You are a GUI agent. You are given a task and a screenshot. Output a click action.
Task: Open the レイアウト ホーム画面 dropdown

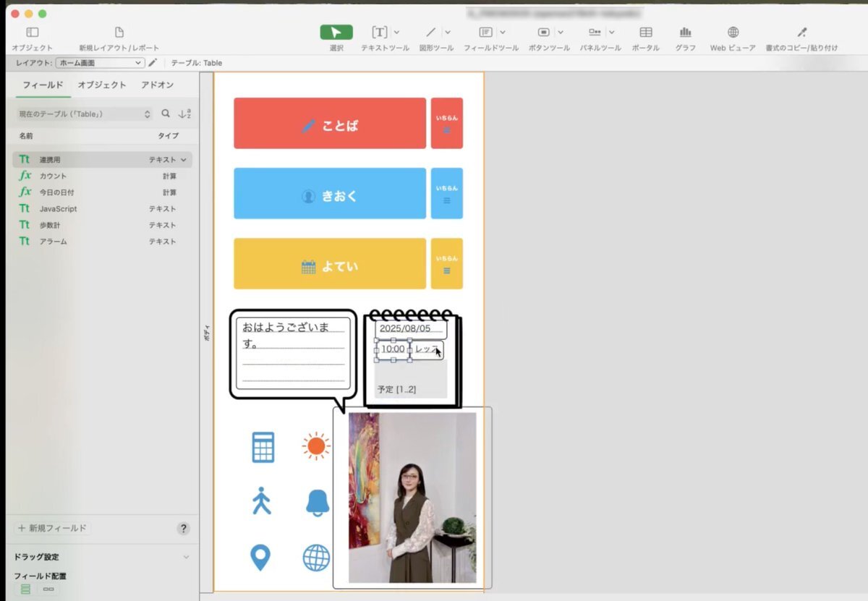pos(100,63)
